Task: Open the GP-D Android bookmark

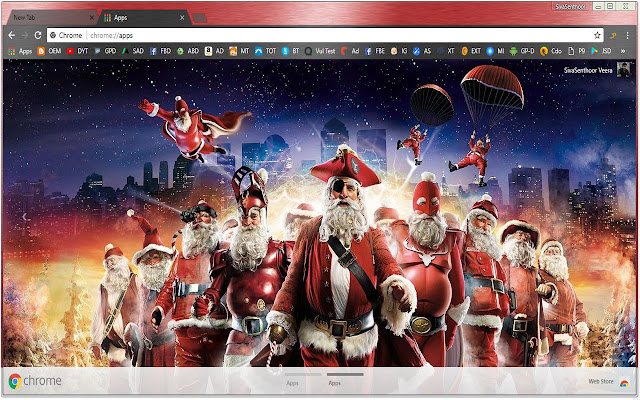Action: point(522,51)
